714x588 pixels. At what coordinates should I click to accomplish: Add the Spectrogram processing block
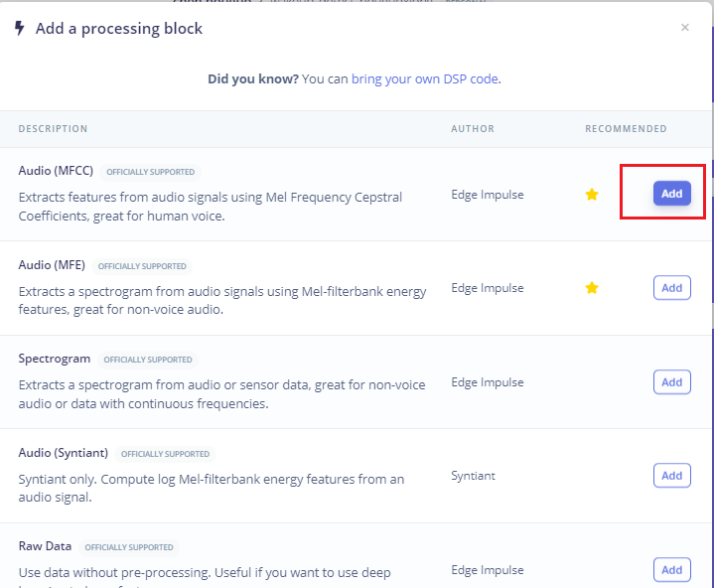tap(671, 381)
